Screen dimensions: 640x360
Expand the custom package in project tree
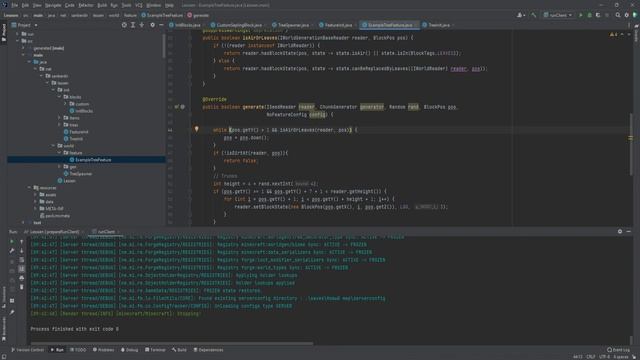65,104
